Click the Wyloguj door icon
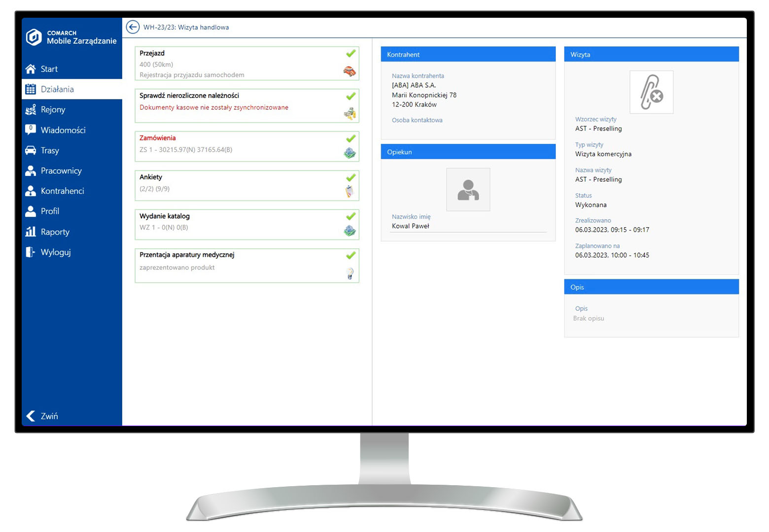Screen dimensions: 769x532 31,252
